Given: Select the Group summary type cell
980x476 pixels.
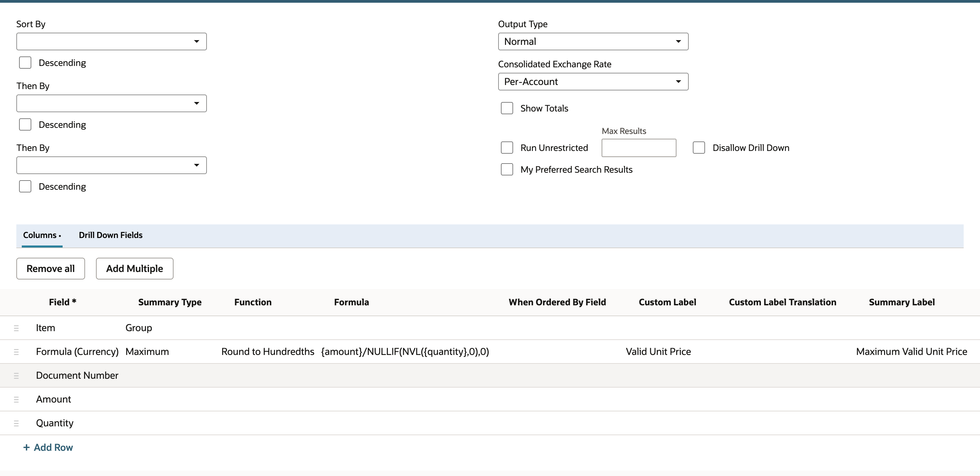Looking at the screenshot, I should pos(139,328).
